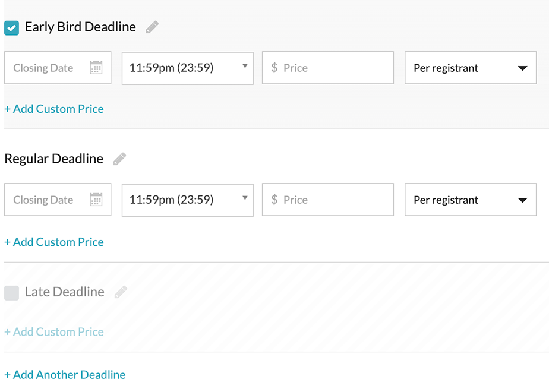Screen dimensions: 549x392
Task: Click the Late Deadline edit pencil icon
Action: [x=121, y=292]
